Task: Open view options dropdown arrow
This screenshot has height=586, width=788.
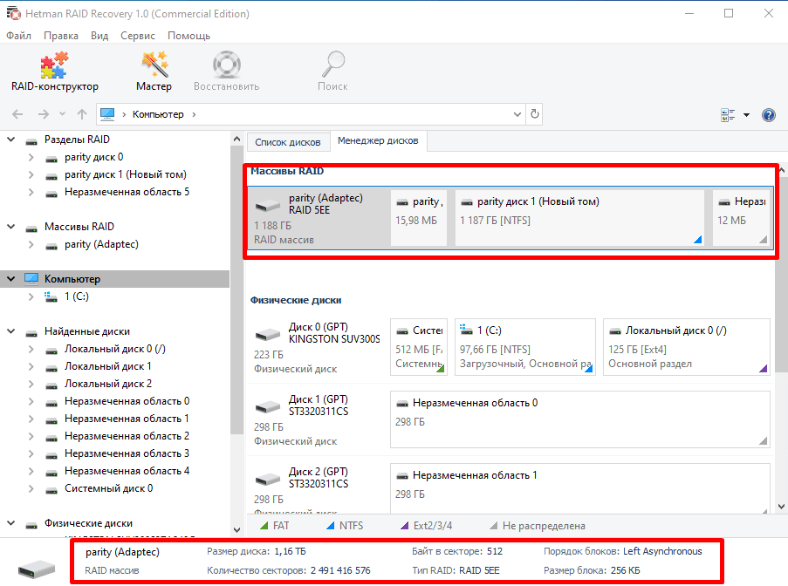Action: coord(746,115)
